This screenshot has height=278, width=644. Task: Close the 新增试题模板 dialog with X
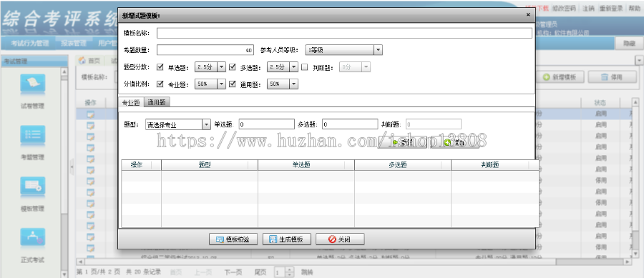coord(528,15)
